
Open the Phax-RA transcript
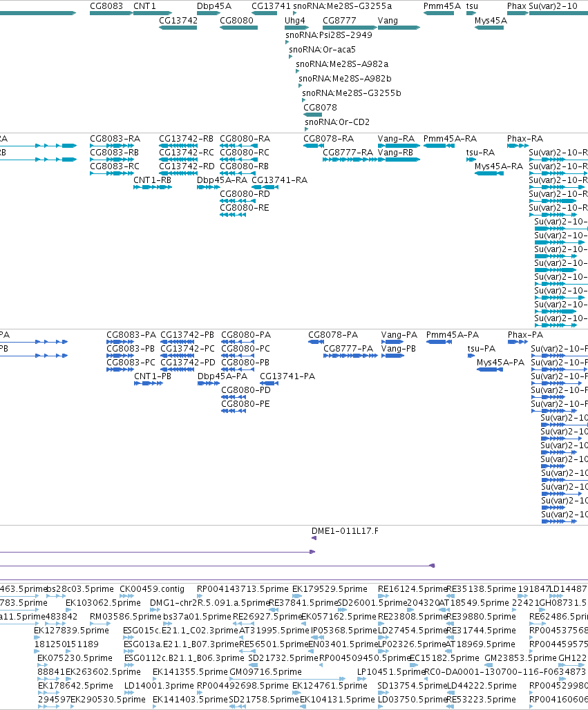(518, 146)
